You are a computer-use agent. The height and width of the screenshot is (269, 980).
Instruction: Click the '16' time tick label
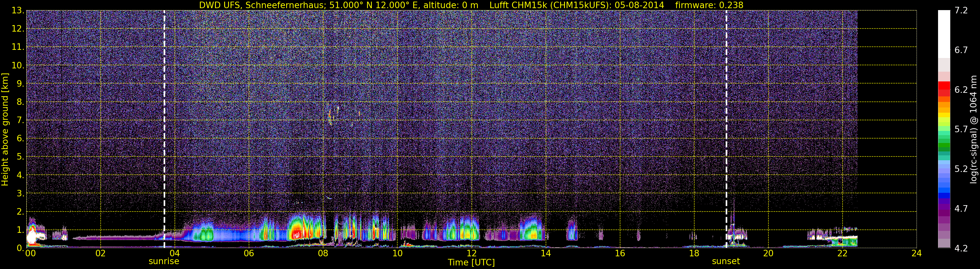click(620, 253)
